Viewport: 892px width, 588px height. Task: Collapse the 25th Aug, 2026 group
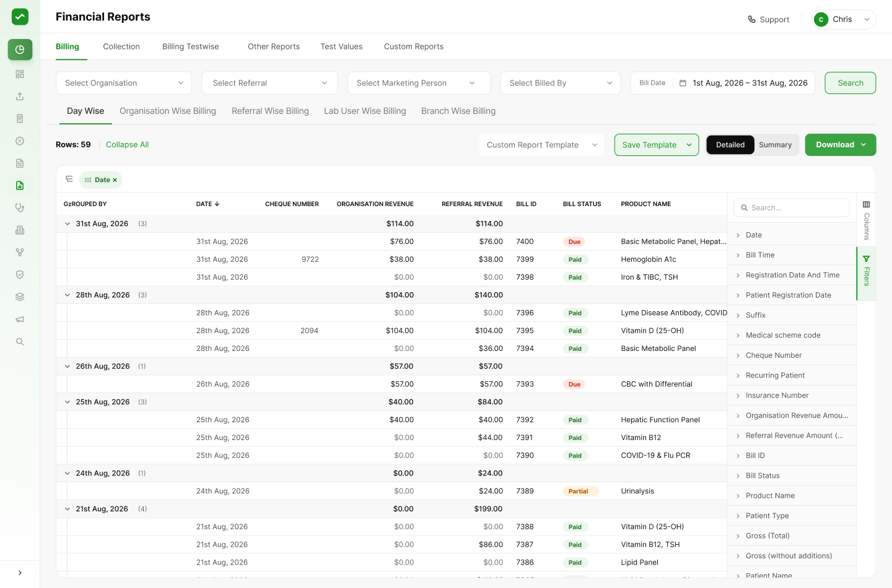pos(68,402)
